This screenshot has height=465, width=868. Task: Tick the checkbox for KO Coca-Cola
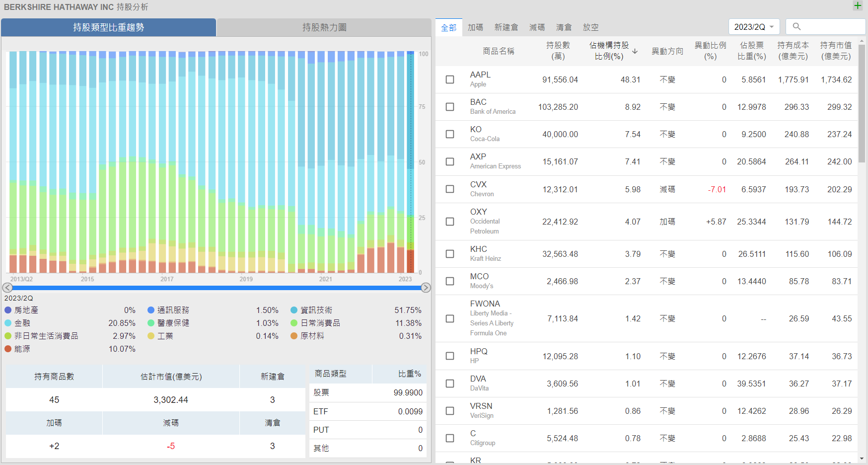tap(450, 134)
